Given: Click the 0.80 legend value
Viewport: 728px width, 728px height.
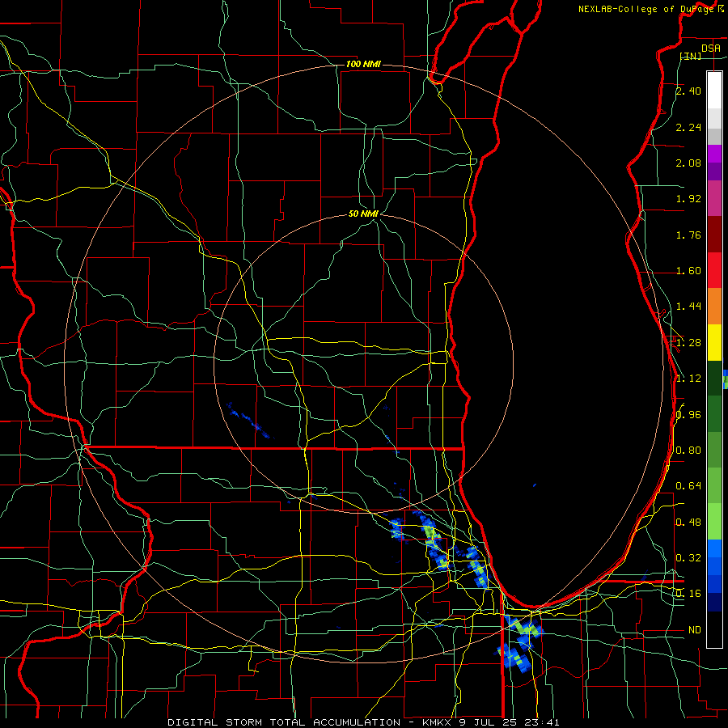Looking at the screenshot, I should click(688, 451).
